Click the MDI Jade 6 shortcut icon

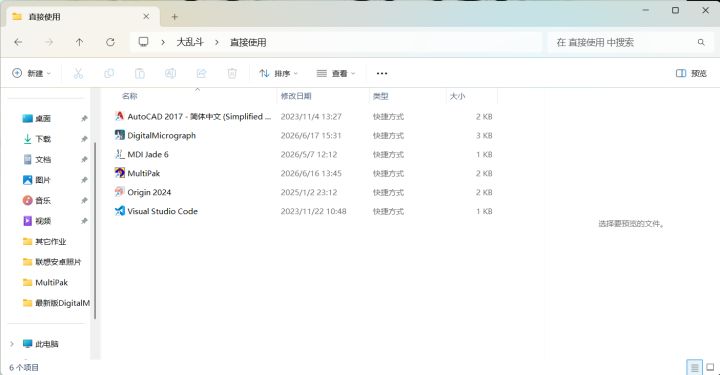119,154
